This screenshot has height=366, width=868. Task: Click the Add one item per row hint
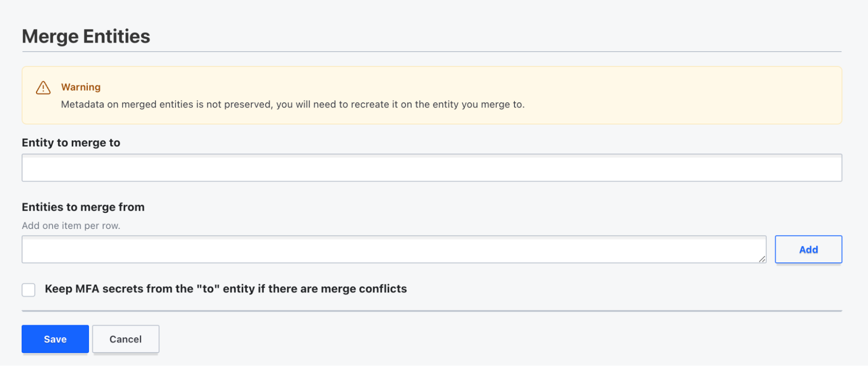(71, 226)
